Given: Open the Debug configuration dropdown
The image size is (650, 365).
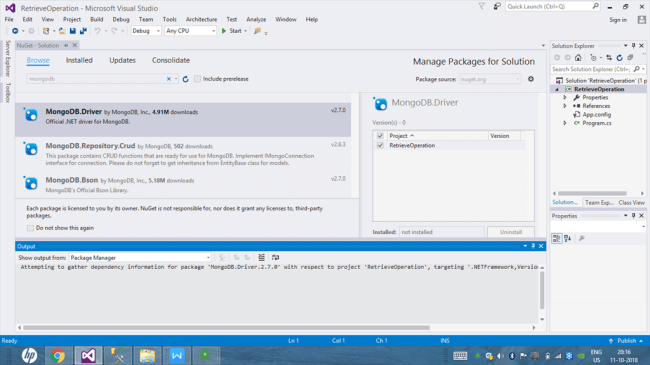Looking at the screenshot, I should click(x=146, y=31).
